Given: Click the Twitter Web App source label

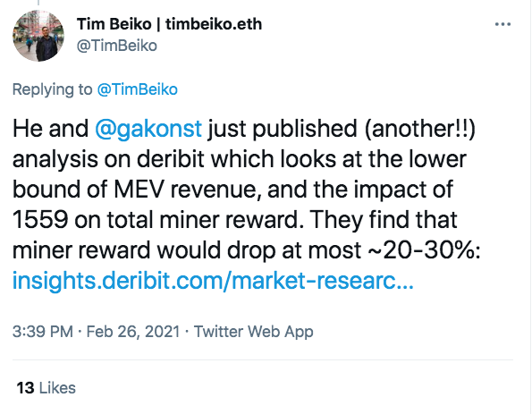Looking at the screenshot, I should coord(253,331).
